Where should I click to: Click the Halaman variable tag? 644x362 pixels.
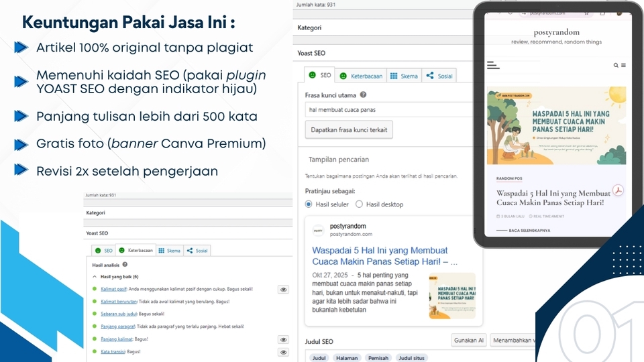[347, 358]
